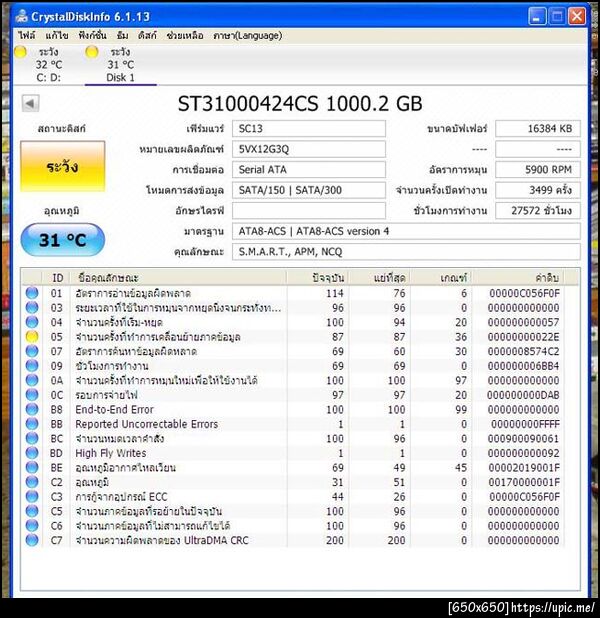This screenshot has width=600, height=618.
Task: Click the UltraDMA CRC attribute name
Action: coord(162,540)
